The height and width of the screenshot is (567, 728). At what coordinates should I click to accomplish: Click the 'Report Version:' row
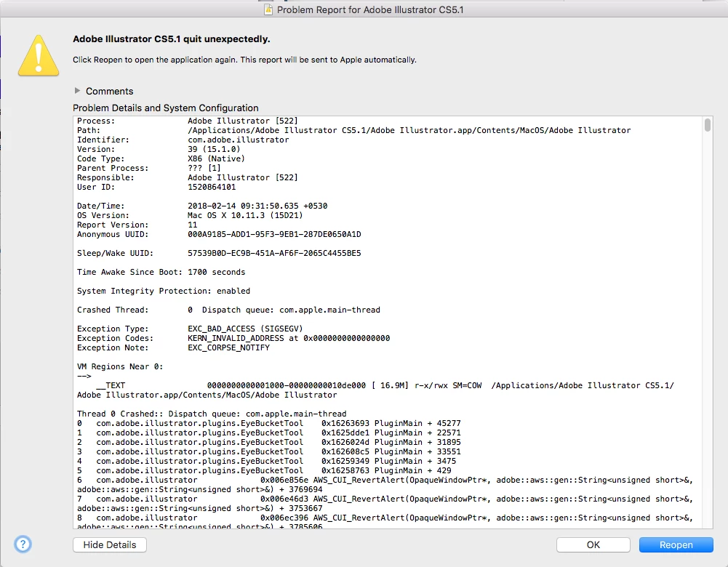[x=137, y=225]
